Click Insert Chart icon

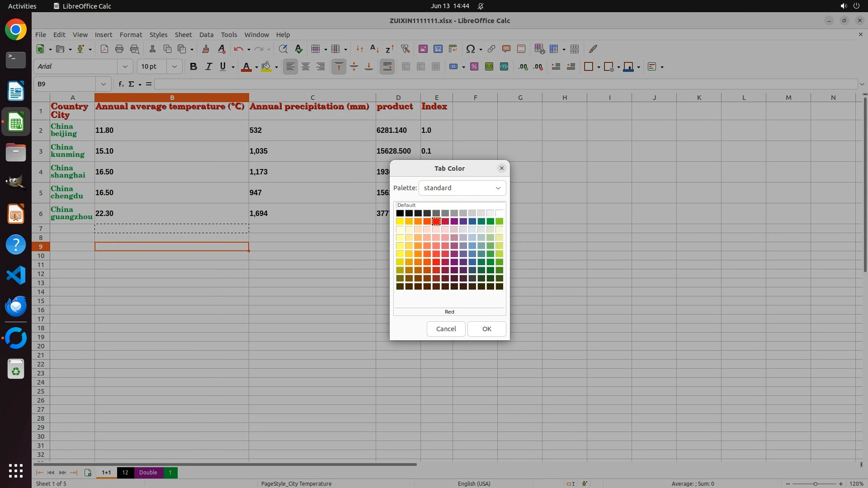[x=438, y=49]
